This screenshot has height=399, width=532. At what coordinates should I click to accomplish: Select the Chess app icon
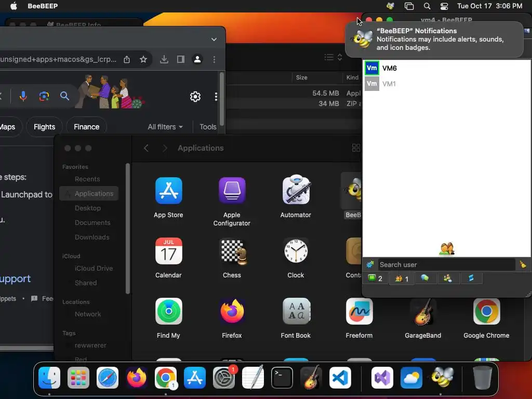[232, 251]
